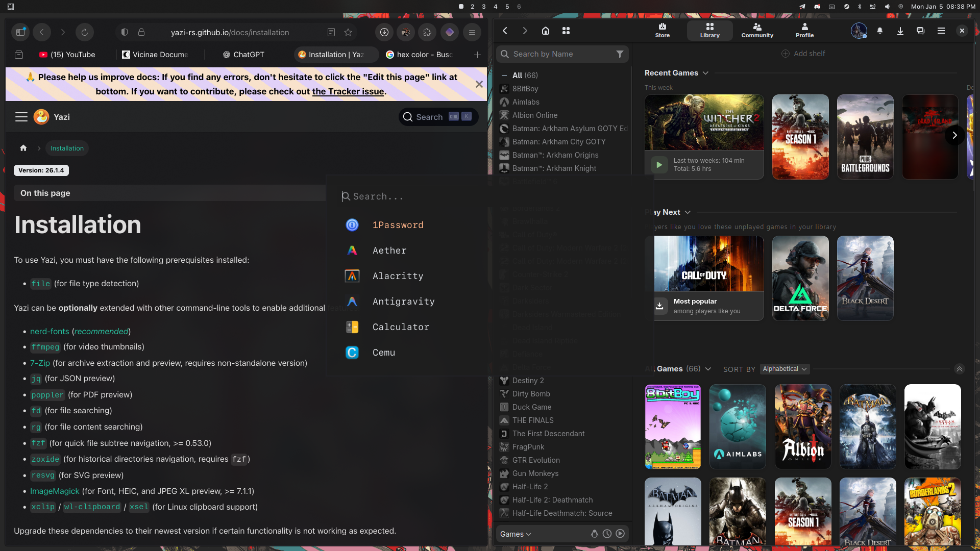The width and height of the screenshot is (980, 551).
Task: Toggle recent games clock filter
Action: (607, 534)
